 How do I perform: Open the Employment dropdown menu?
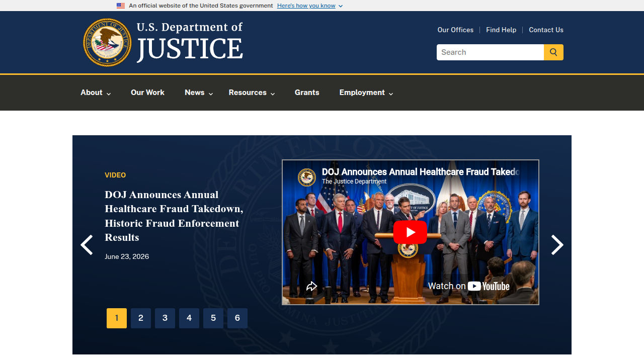pyautogui.click(x=366, y=93)
